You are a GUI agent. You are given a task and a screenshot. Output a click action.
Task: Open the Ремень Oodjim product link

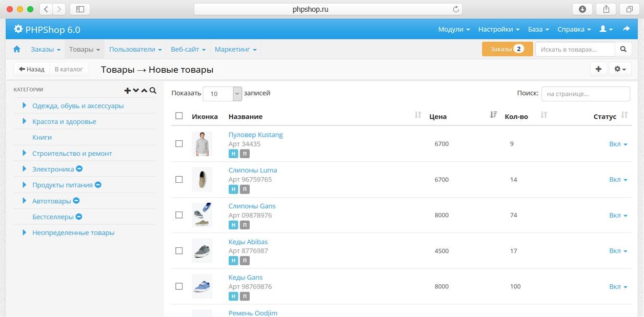point(253,313)
